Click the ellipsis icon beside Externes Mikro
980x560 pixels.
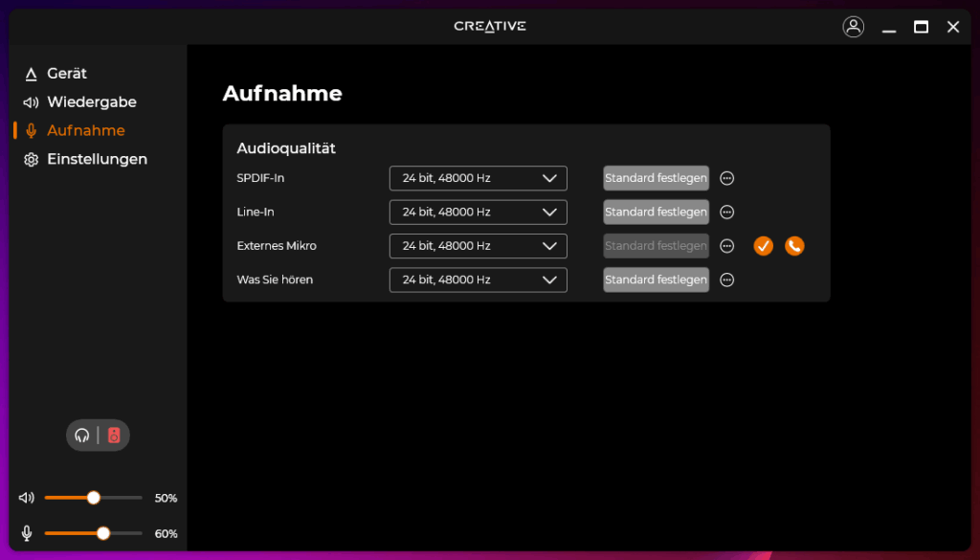(726, 246)
